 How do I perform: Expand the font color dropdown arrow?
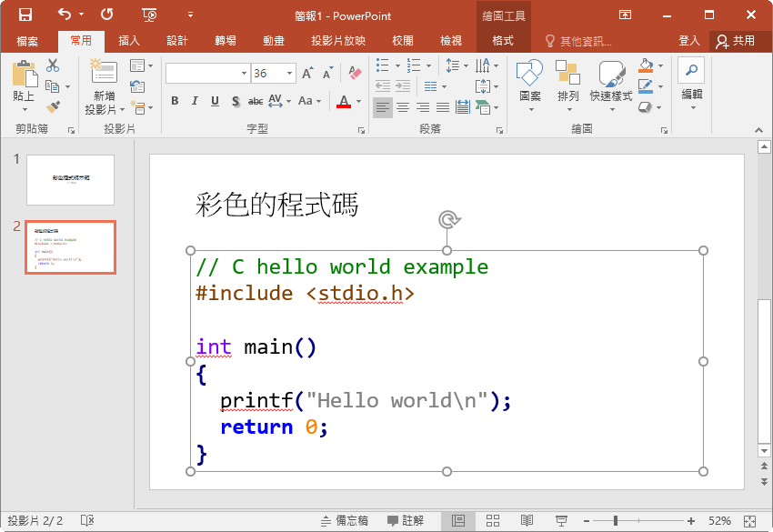tap(357, 102)
